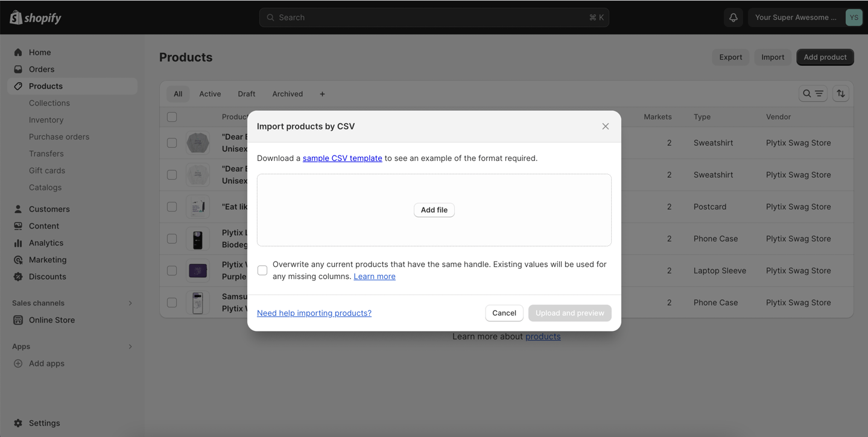
Task: Open Discounts from the sidebar
Action: pyautogui.click(x=46, y=277)
